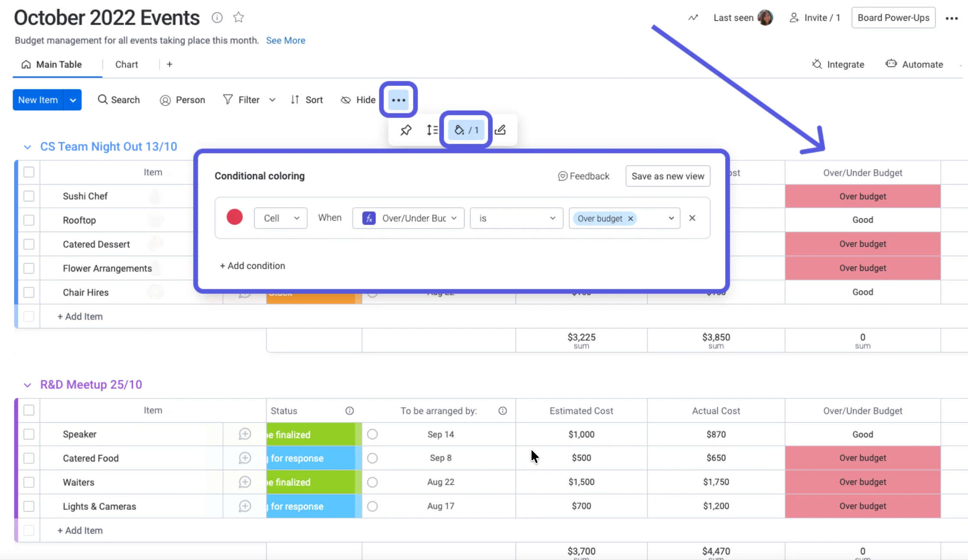This screenshot has width=968, height=560.
Task: Remove the Over budget condition value tag
Action: 630,218
